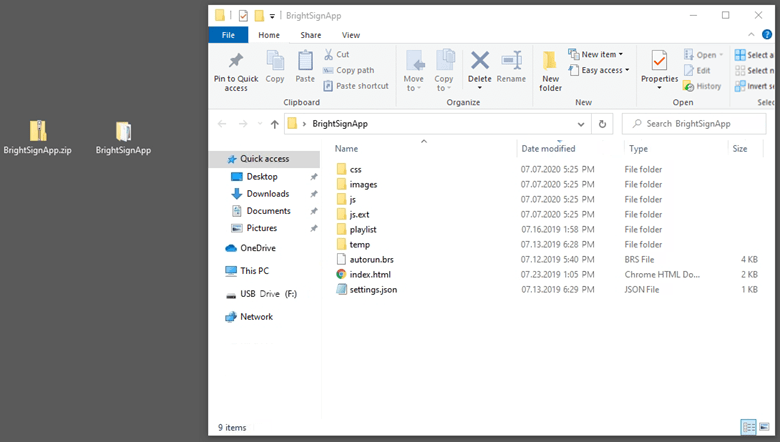The image size is (780, 442).
Task: Click the Cut scissors icon
Action: [x=329, y=54]
